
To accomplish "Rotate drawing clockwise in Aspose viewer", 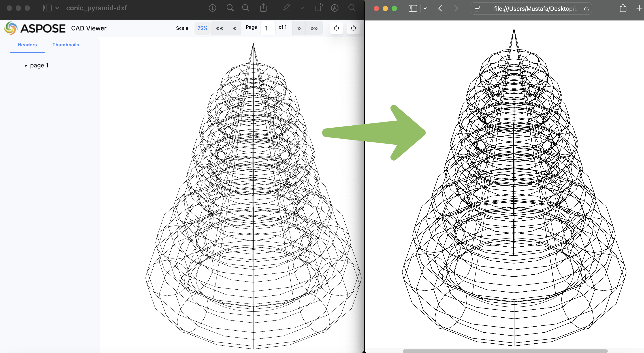I will [336, 28].
